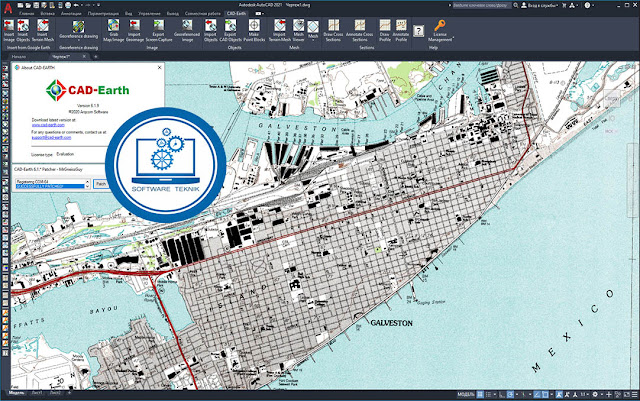Switch to the Лист1 layout tab

coord(37,393)
